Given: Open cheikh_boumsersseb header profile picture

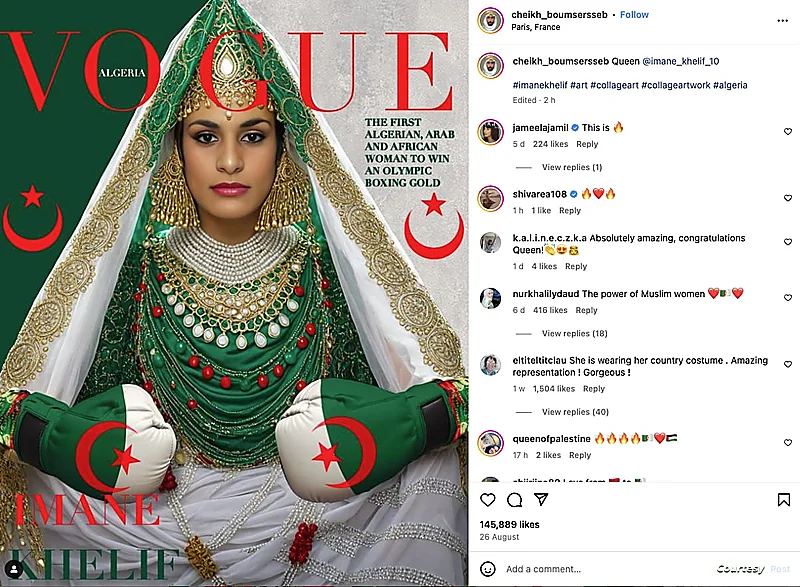Looking at the screenshot, I should click(490, 20).
